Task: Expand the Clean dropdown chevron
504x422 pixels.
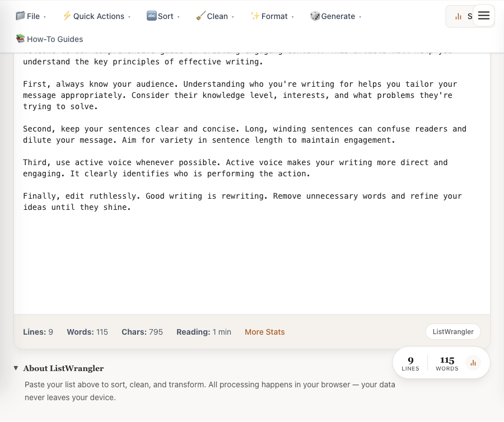Action: pyautogui.click(x=232, y=17)
